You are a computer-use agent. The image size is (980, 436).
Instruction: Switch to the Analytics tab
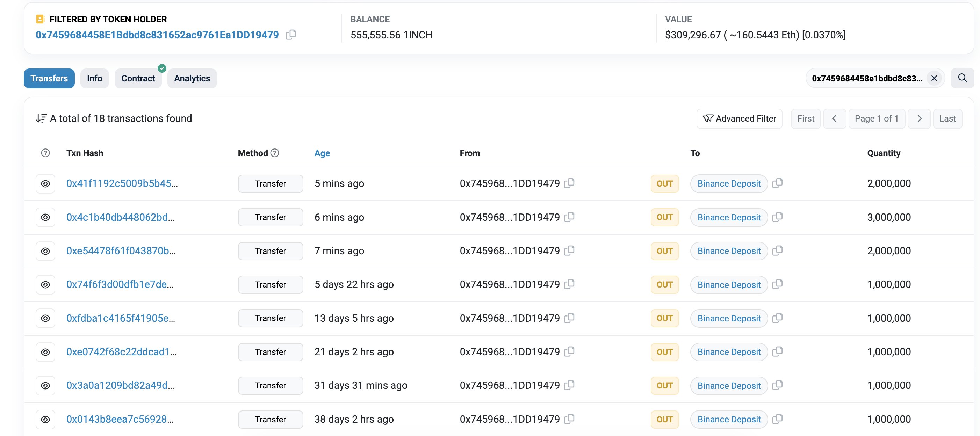point(192,78)
